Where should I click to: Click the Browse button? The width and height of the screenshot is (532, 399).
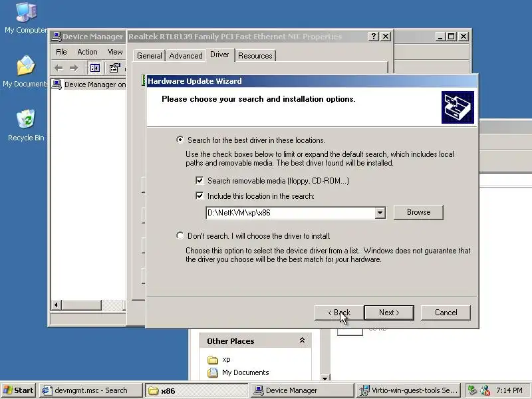pos(418,212)
